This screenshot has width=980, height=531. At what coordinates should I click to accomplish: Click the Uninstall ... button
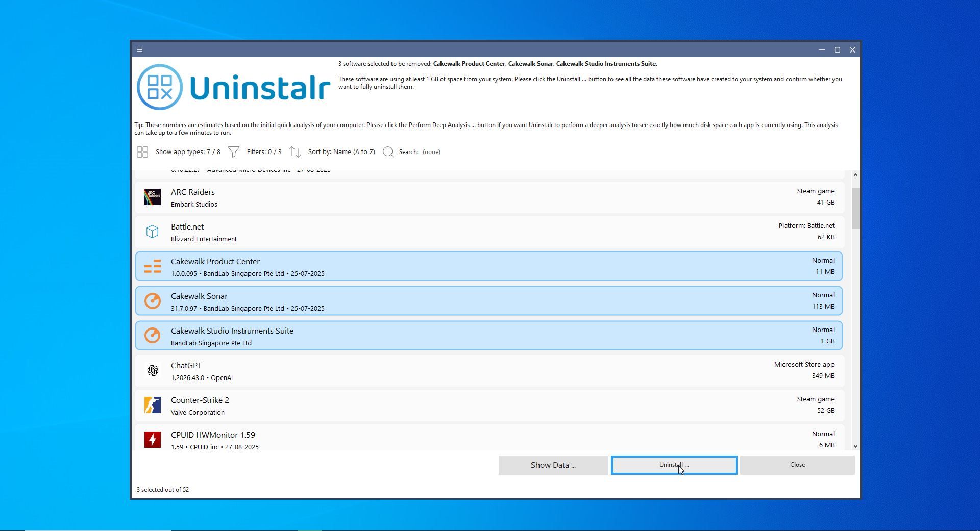[x=674, y=465]
